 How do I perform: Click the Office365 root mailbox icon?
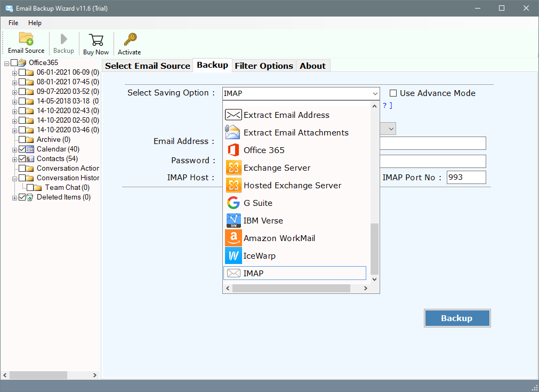(22, 62)
